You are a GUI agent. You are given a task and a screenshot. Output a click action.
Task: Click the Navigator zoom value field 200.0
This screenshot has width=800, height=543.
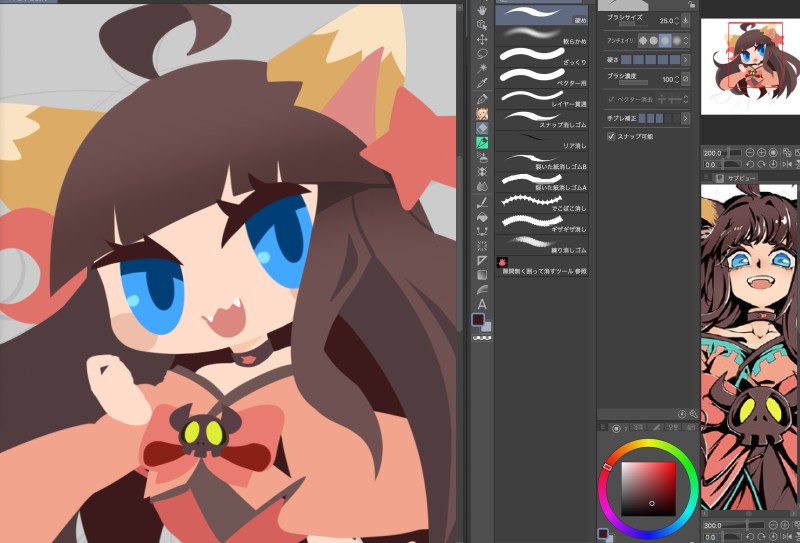pyautogui.click(x=713, y=153)
